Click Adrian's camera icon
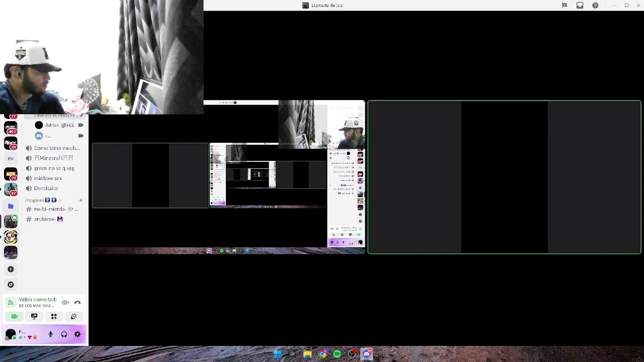This screenshot has width=644, height=362. 80,125
